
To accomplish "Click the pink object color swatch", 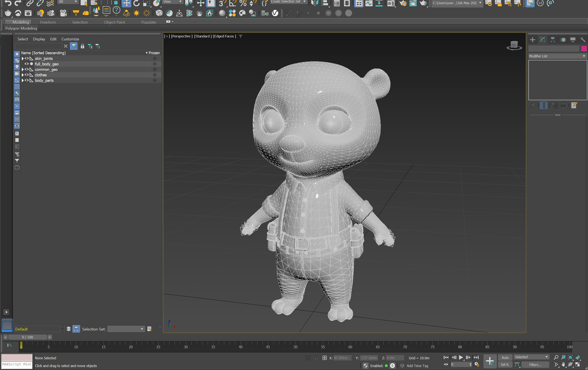I will (x=584, y=48).
